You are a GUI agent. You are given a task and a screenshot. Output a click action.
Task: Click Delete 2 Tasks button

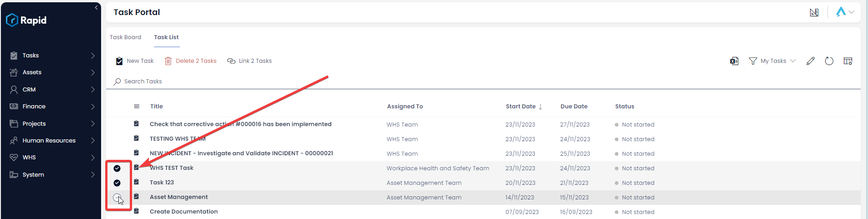[x=190, y=61]
